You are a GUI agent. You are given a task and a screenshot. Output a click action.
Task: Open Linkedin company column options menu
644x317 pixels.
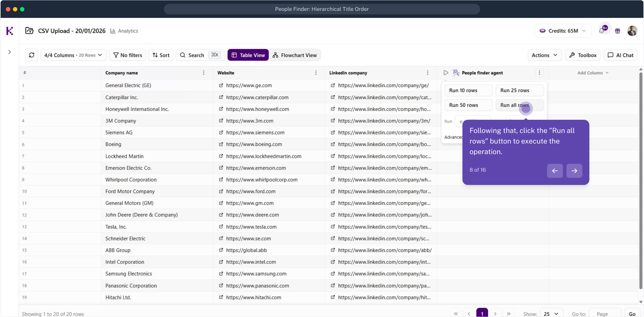coord(428,73)
